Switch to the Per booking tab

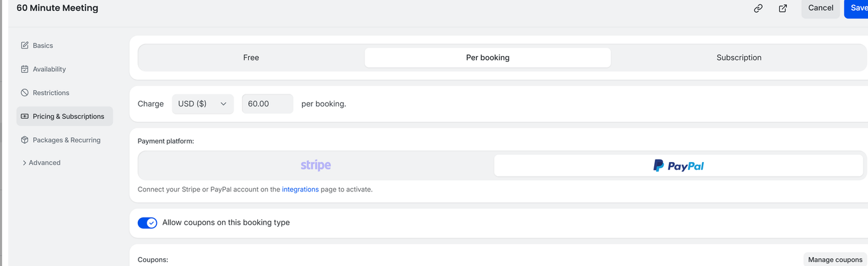point(488,57)
